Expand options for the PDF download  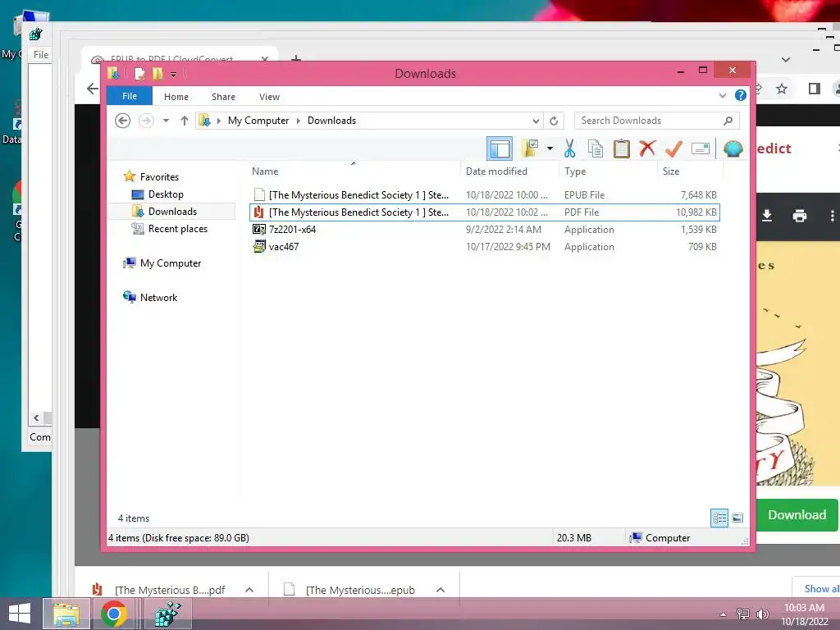point(249,590)
